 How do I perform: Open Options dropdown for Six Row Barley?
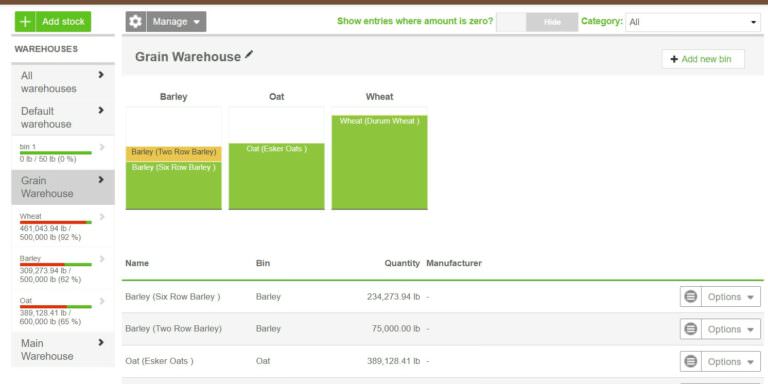point(731,297)
